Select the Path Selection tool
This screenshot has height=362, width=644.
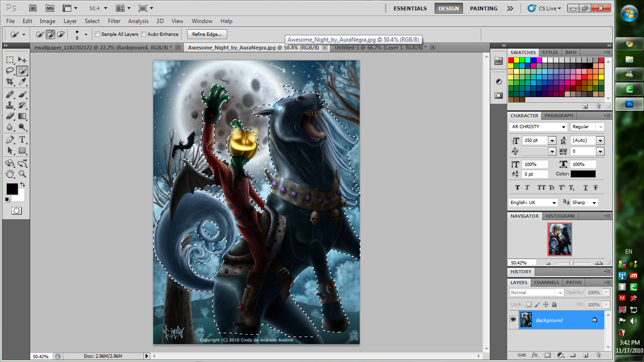10,150
